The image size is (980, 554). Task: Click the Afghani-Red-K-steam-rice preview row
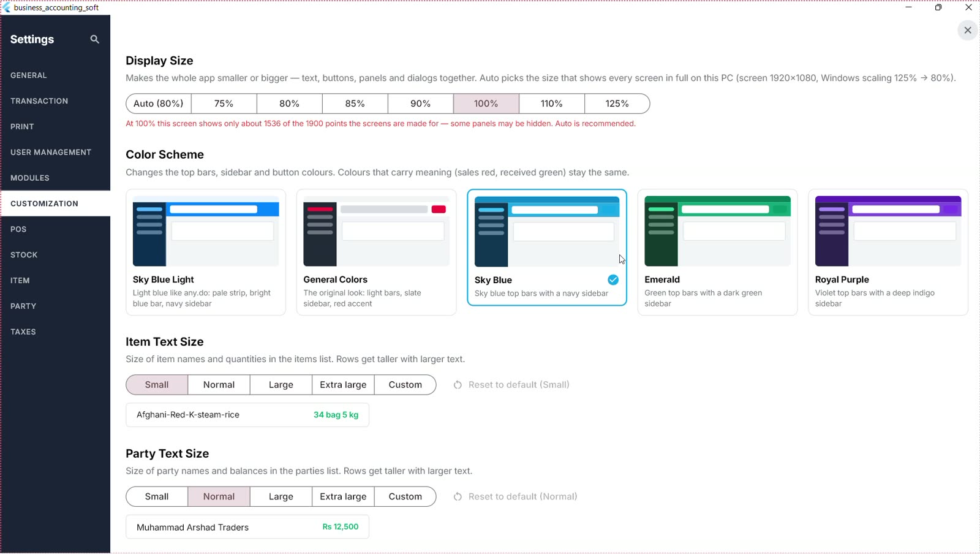pos(247,415)
